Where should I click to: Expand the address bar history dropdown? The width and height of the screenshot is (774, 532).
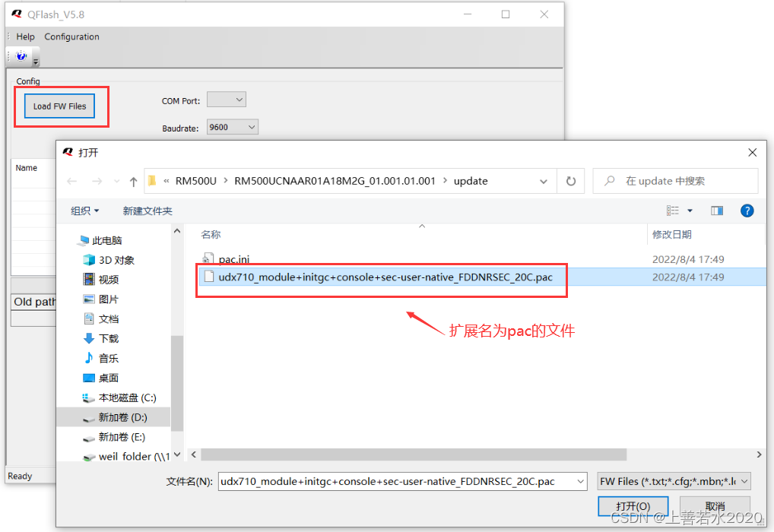544,181
